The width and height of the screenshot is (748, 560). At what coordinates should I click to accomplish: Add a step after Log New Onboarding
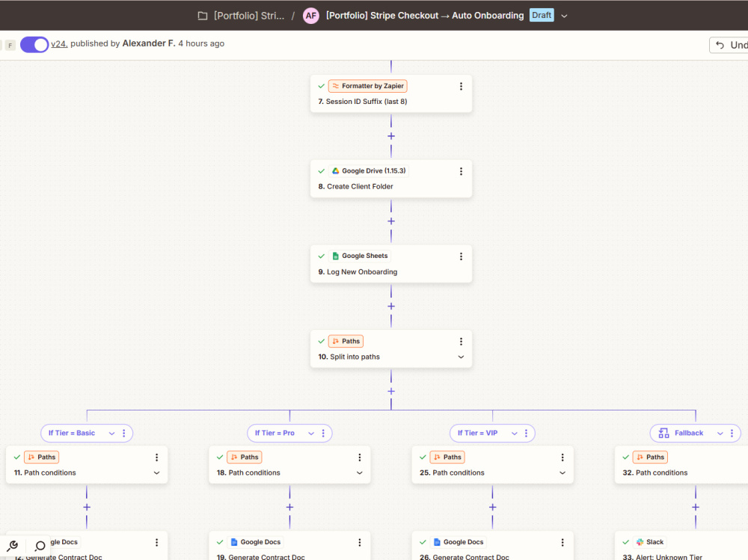coord(391,307)
